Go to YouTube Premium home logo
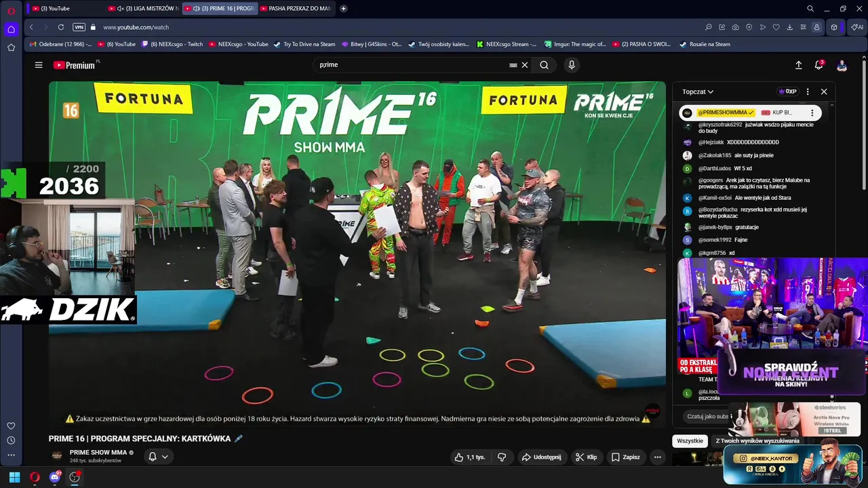 click(75, 65)
